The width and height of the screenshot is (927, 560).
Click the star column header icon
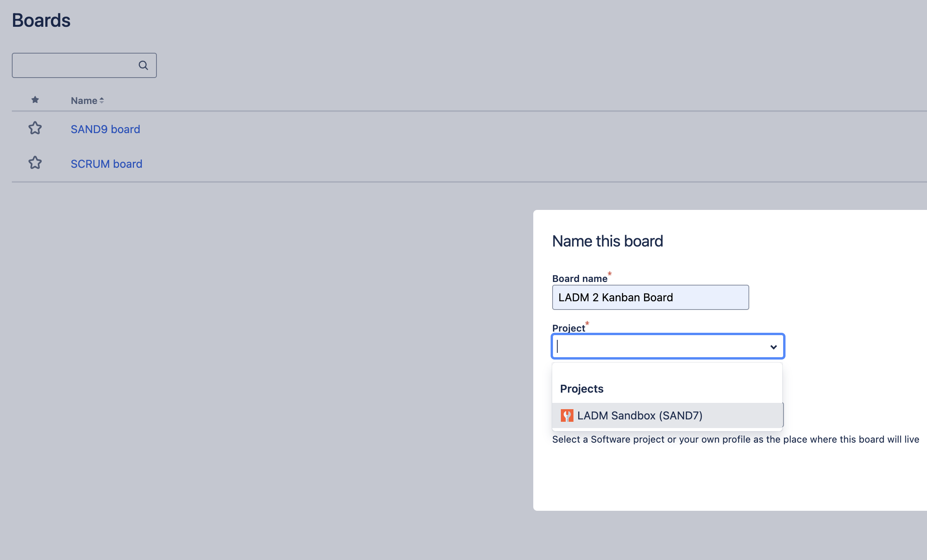(x=35, y=100)
